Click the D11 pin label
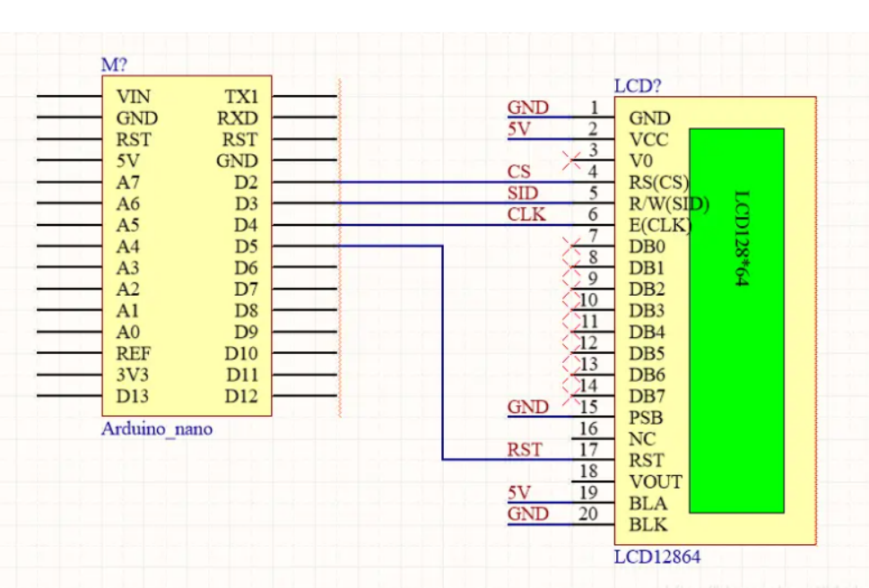Viewport: 869px width, 588px height. [242, 375]
